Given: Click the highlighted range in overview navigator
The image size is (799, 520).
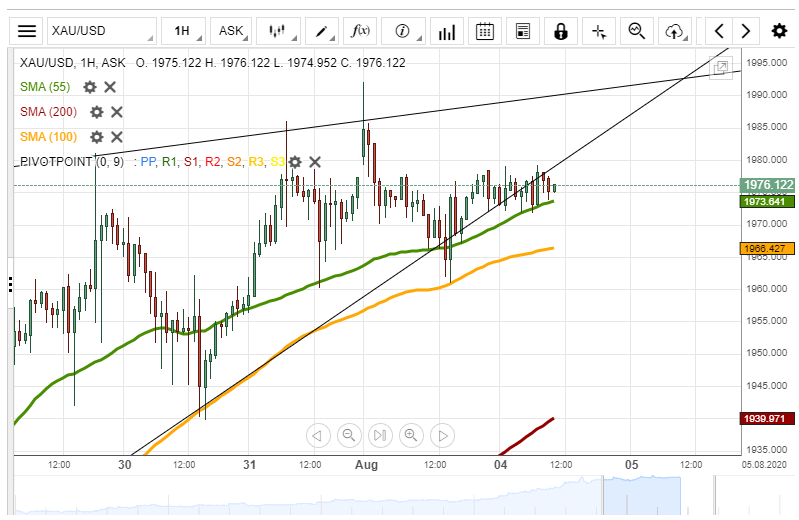Looking at the screenshot, I should (642, 496).
